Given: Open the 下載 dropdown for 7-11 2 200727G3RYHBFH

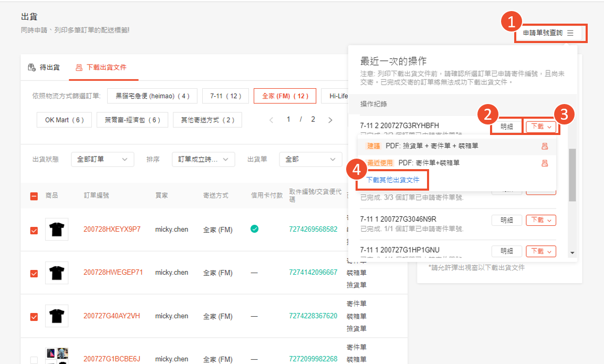Looking at the screenshot, I should tap(541, 127).
